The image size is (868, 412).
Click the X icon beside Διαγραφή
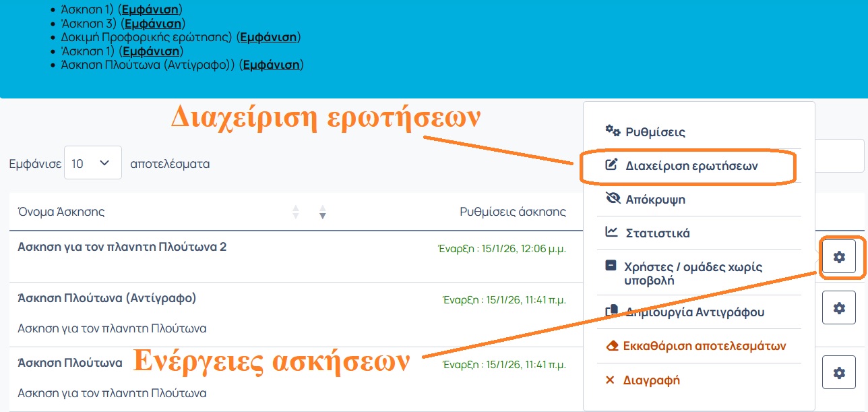click(x=610, y=380)
